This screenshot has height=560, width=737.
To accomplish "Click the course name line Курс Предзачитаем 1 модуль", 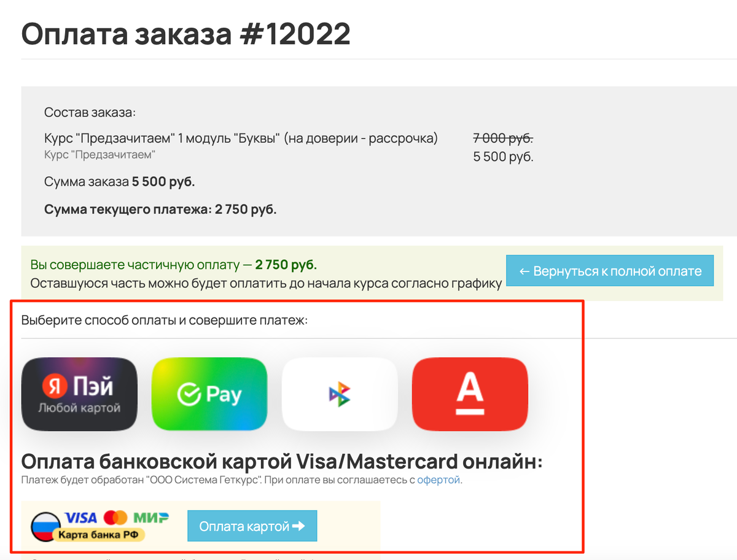I will click(x=241, y=139).
